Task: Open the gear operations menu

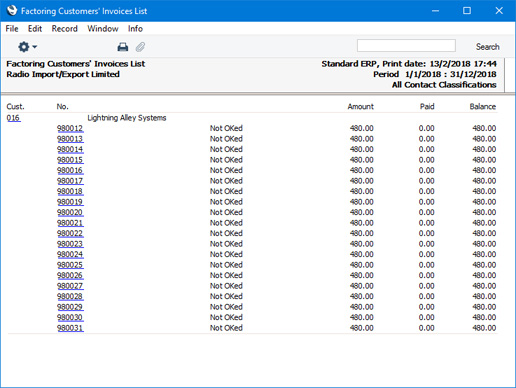Action: point(27,47)
